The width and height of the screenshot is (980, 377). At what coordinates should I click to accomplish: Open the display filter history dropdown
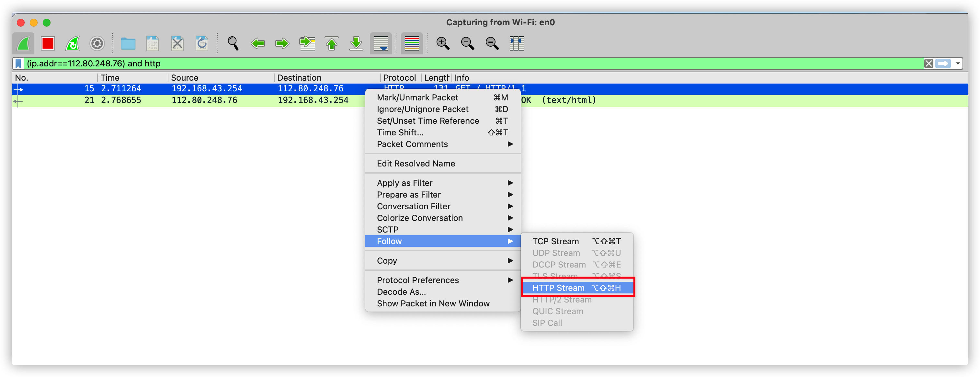(x=958, y=63)
